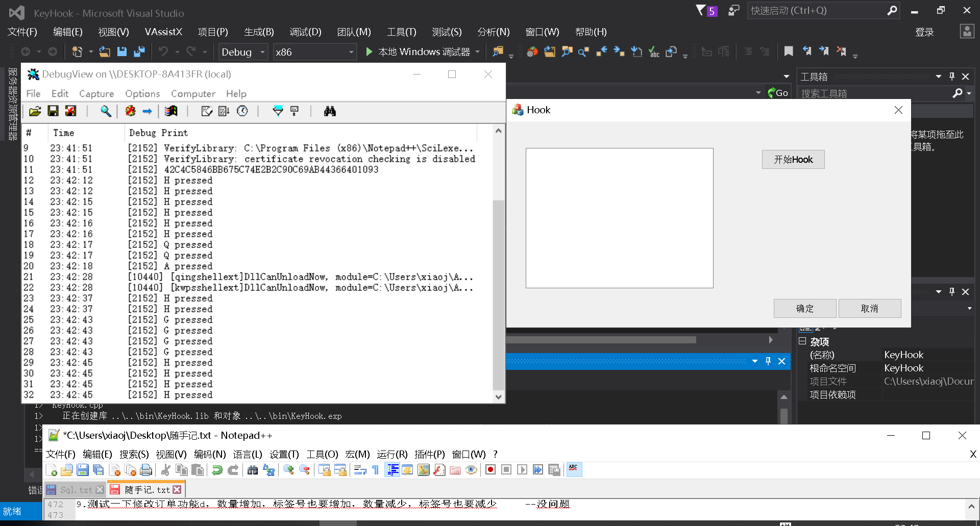Toggle Word Wrap icon in Notepad++

(x=360, y=470)
